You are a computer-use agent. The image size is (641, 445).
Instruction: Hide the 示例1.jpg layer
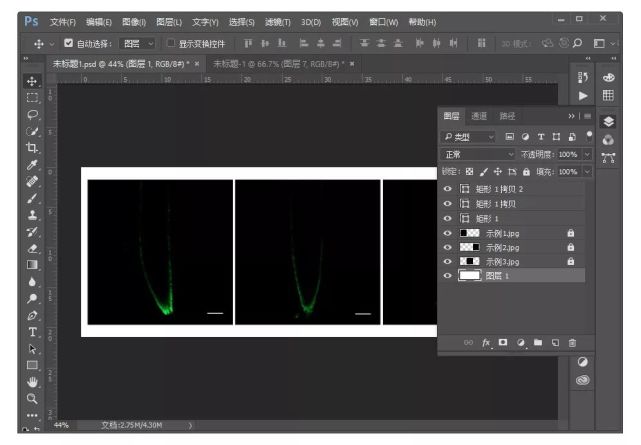click(x=447, y=233)
